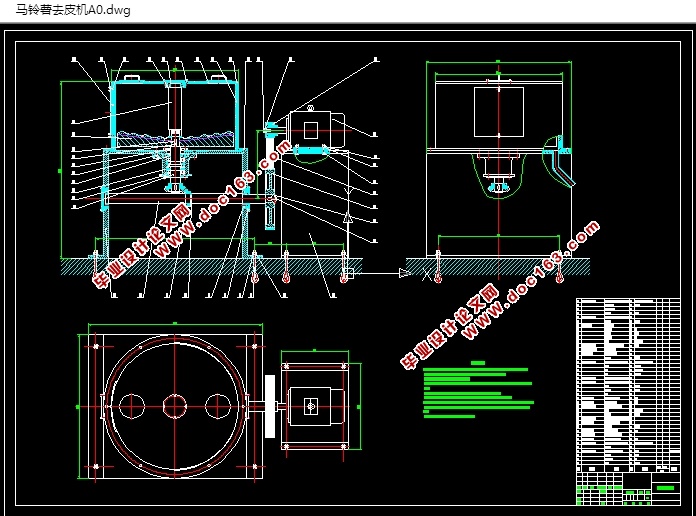Select the right small circle in top-view disc
The width and height of the screenshot is (696, 516).
pyautogui.click(x=218, y=406)
